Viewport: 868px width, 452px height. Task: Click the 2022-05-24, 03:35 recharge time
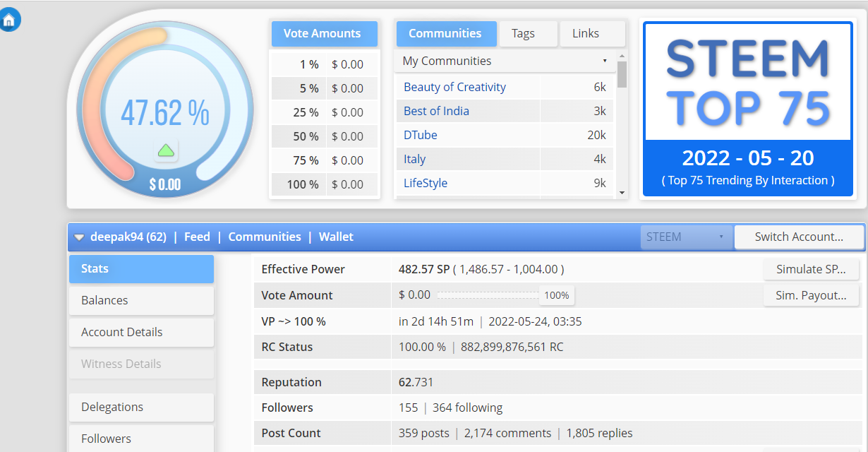(535, 321)
